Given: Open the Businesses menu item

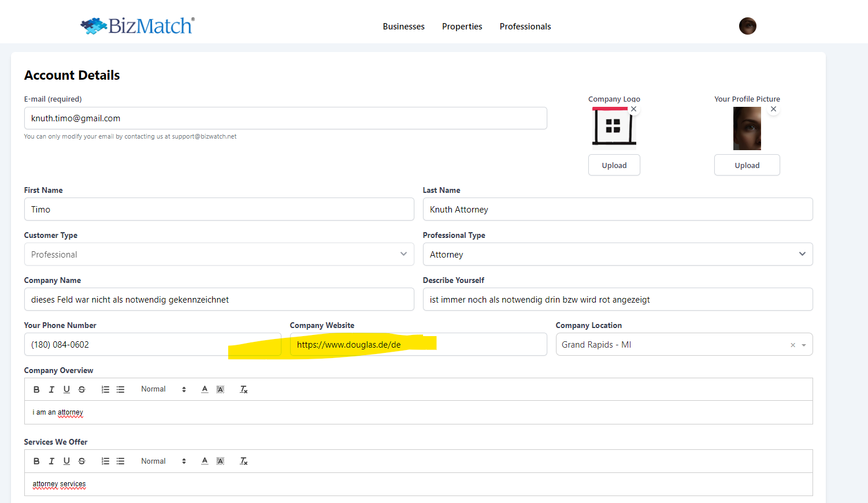Looking at the screenshot, I should click(x=403, y=27).
